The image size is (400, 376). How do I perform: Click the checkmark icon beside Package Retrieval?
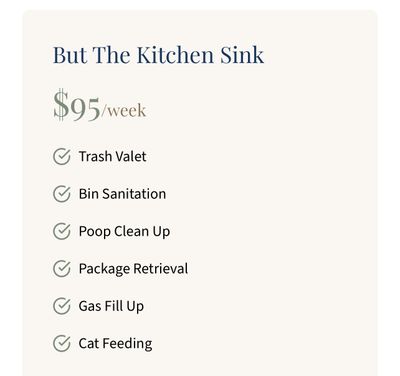(62, 268)
